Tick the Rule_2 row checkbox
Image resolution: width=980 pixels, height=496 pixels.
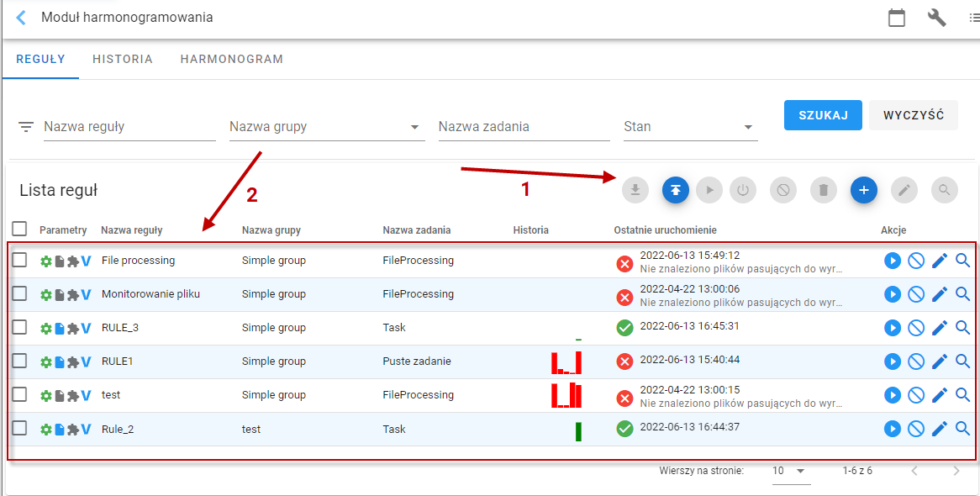19,429
